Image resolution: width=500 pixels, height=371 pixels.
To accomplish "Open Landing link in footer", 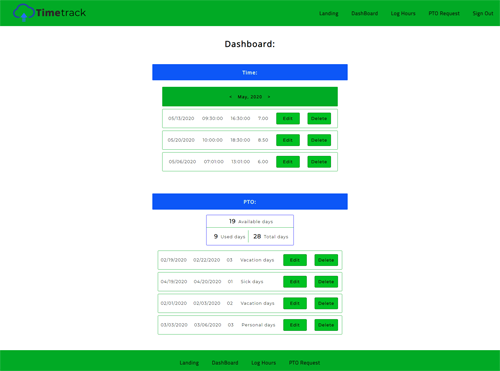I will tap(189, 363).
